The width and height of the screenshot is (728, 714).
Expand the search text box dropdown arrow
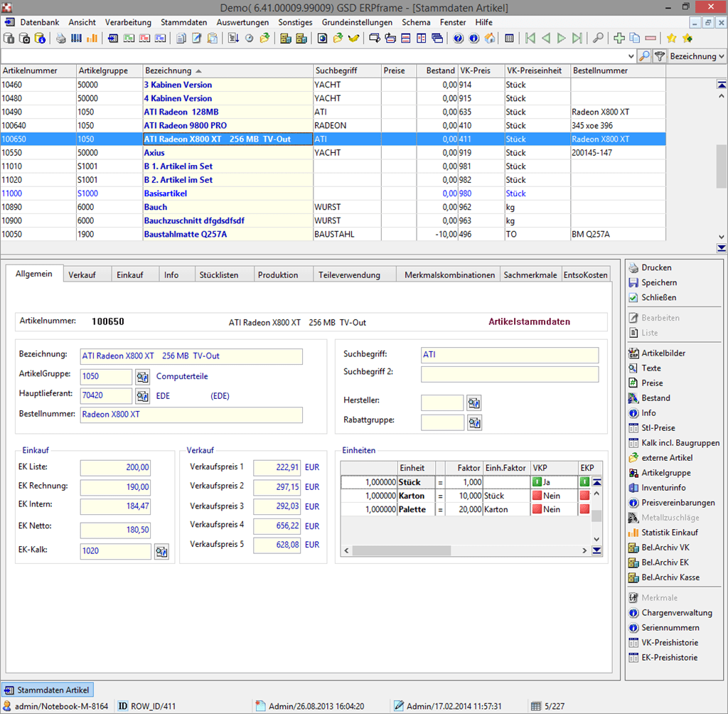pos(631,56)
